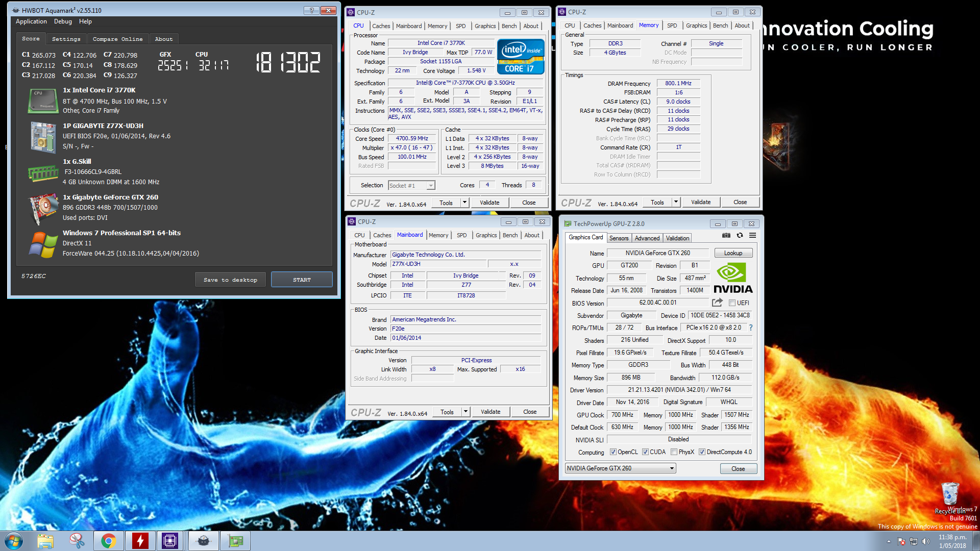This screenshot has width=980, height=551.
Task: Open the Debug menu in Aquamark
Action: [63, 21]
